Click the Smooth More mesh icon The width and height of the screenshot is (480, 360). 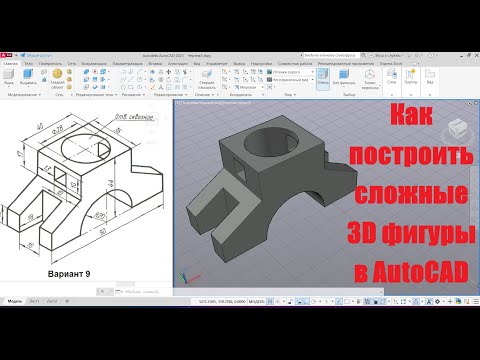tap(69, 72)
